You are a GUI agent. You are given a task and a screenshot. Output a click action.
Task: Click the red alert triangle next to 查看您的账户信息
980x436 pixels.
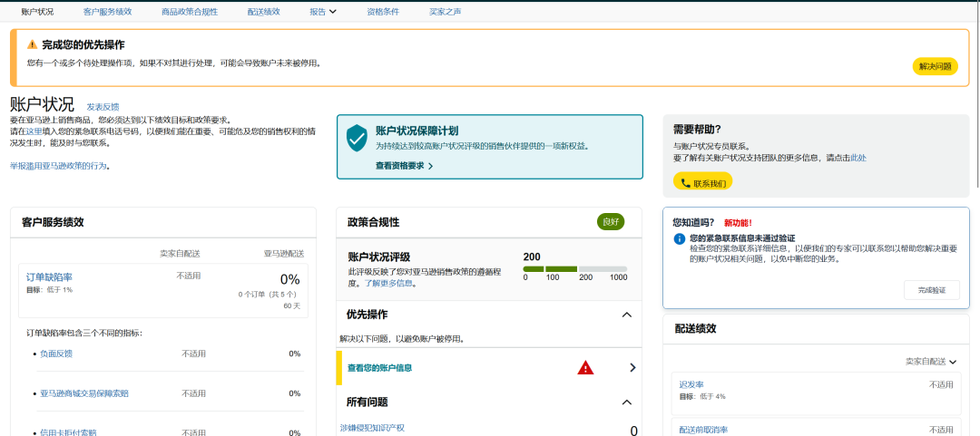tap(585, 367)
